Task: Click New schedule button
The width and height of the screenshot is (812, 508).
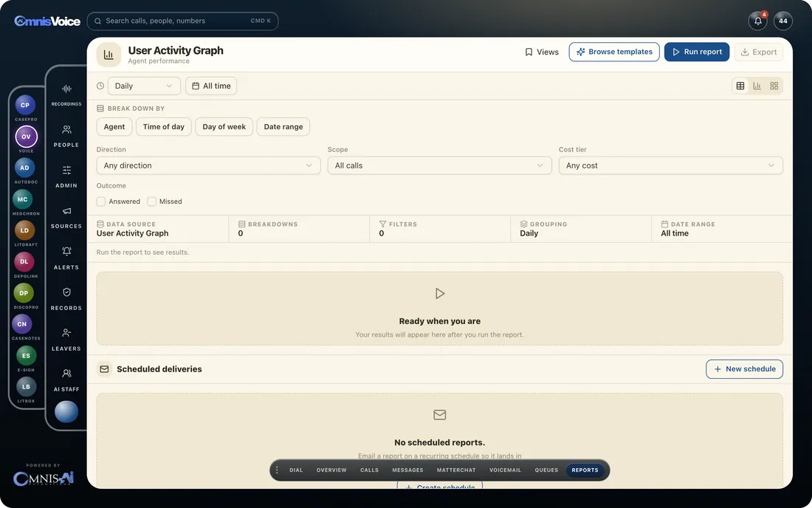Action: coord(744,369)
